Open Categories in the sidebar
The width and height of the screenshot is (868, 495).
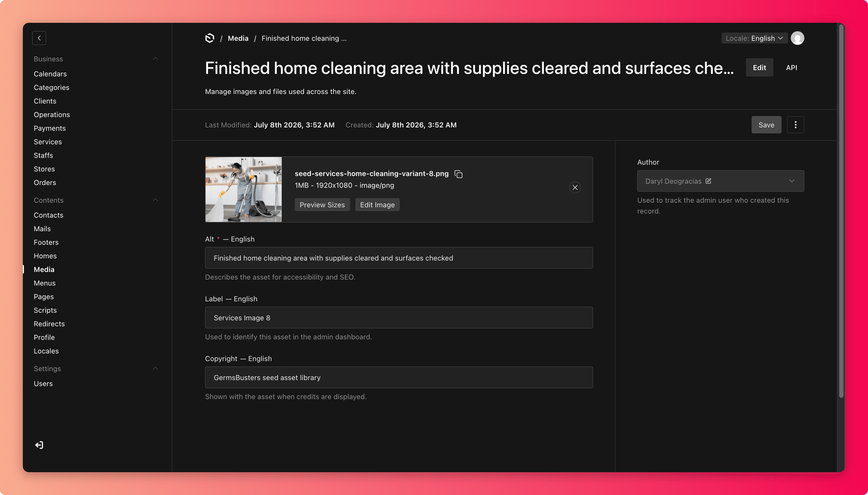pyautogui.click(x=51, y=87)
